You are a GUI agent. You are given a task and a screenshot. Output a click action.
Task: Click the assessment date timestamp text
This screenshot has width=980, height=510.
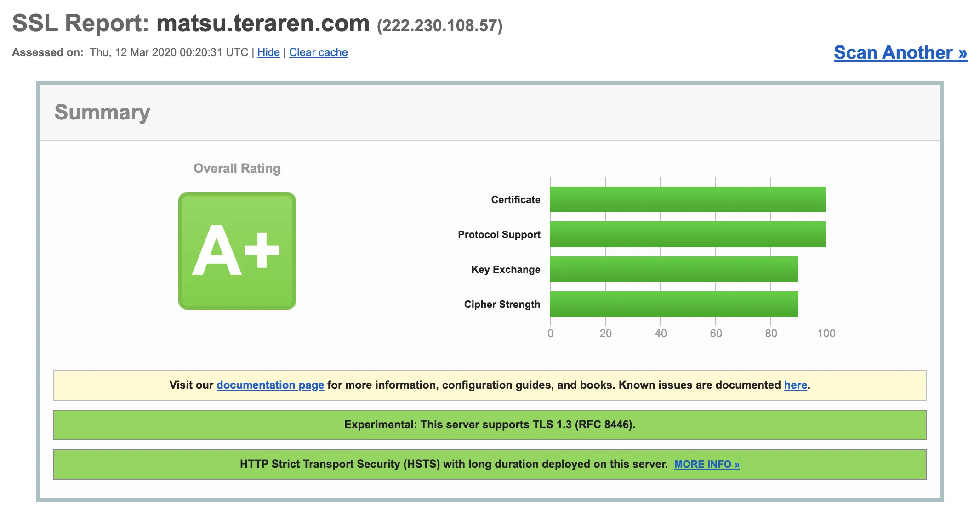(169, 52)
